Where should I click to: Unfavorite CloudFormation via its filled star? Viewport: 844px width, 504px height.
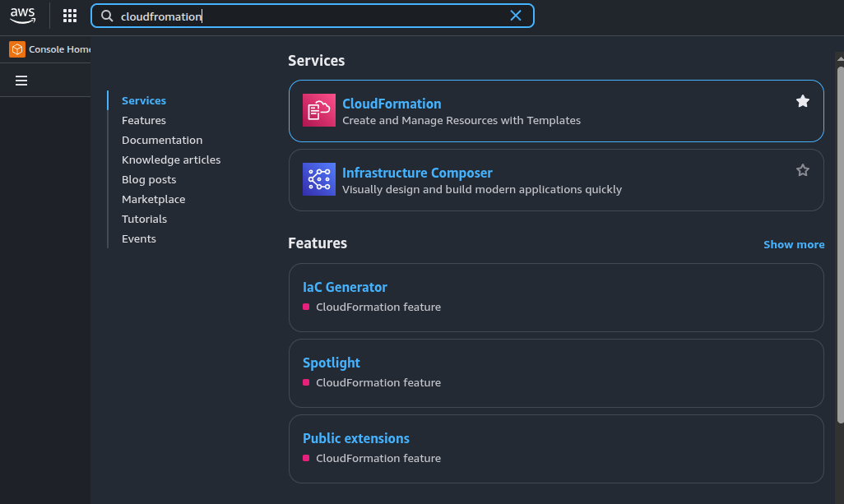click(x=803, y=101)
